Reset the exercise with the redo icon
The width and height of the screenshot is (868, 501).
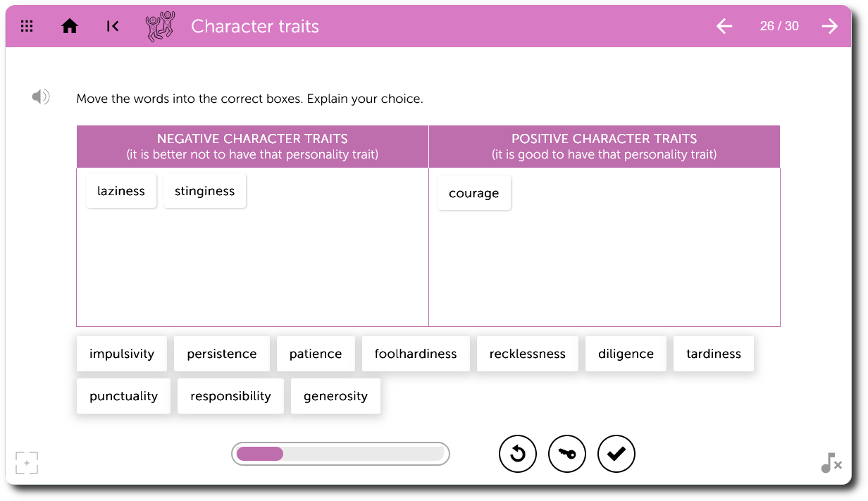coord(518,454)
